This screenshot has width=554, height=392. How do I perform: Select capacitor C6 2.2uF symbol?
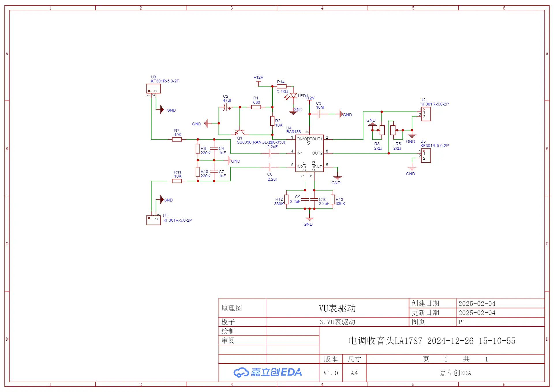tap(270, 167)
